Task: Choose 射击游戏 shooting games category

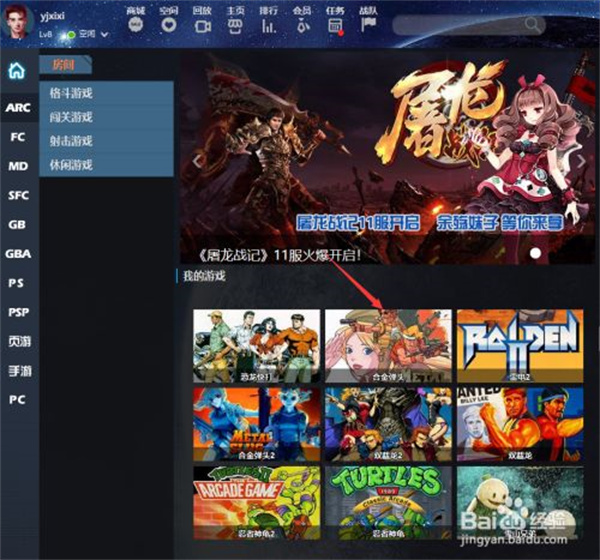Action: pyautogui.click(x=106, y=141)
